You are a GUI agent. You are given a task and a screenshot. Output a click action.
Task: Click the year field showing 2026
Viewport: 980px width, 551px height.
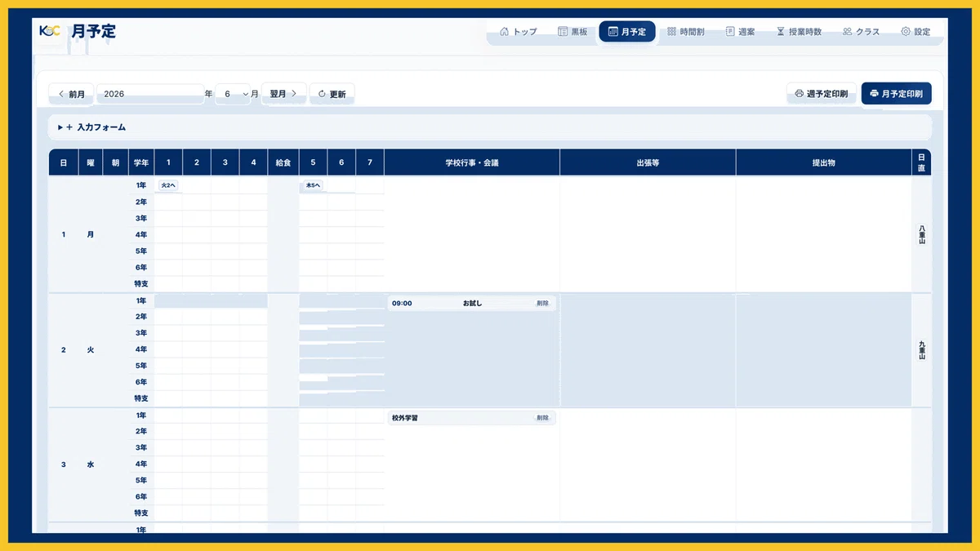tap(150, 94)
